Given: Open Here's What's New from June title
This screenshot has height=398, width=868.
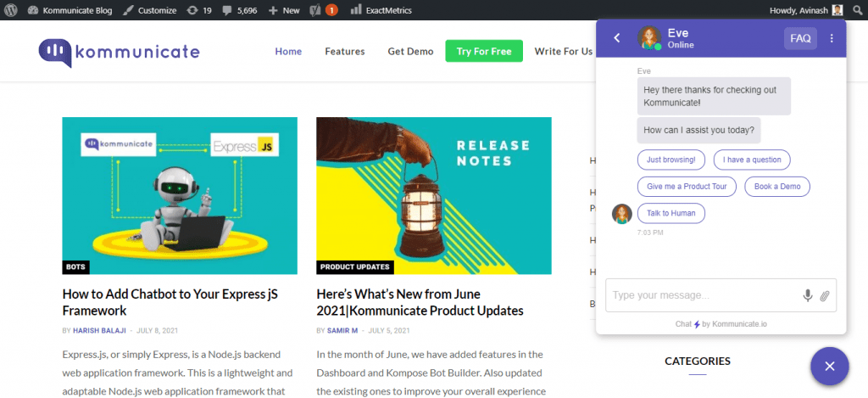Looking at the screenshot, I should tap(420, 302).
